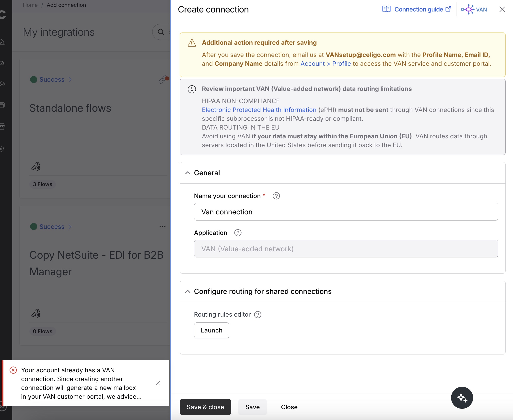Collapse Configure routing for shared connections
This screenshot has width=513, height=420.
click(x=188, y=291)
